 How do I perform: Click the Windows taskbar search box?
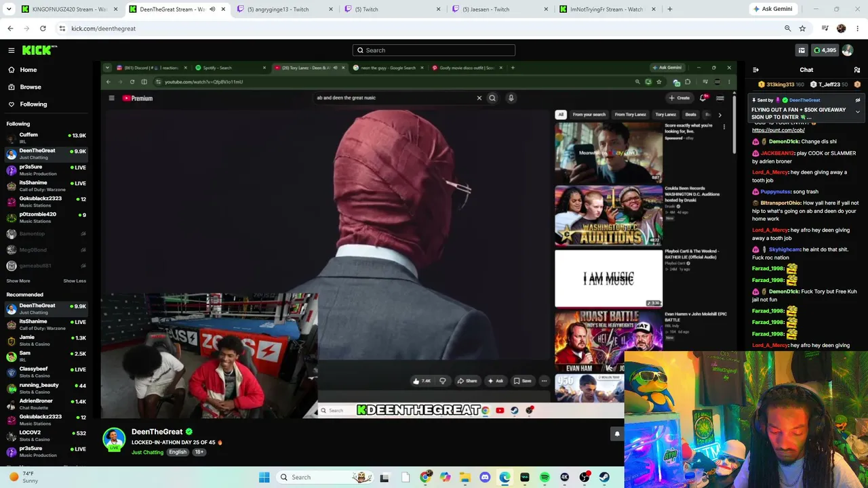(x=325, y=477)
